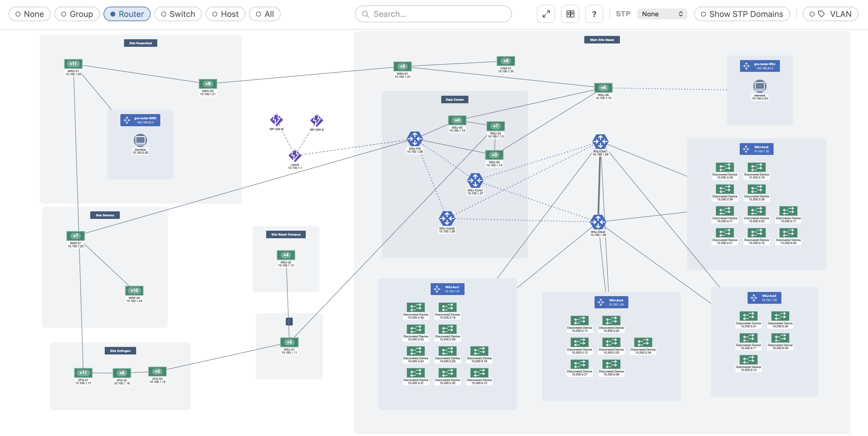868x436 pixels.
Task: Toggle Show STP Domains
Action: [742, 14]
